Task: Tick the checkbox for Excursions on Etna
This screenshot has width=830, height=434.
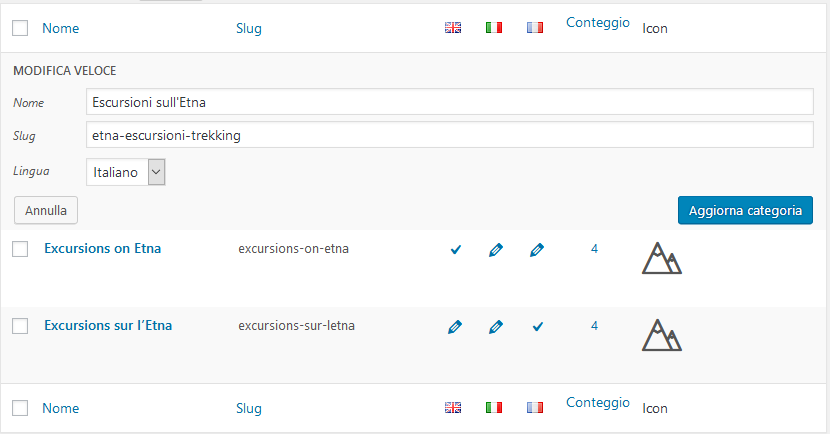Action: click(20, 249)
